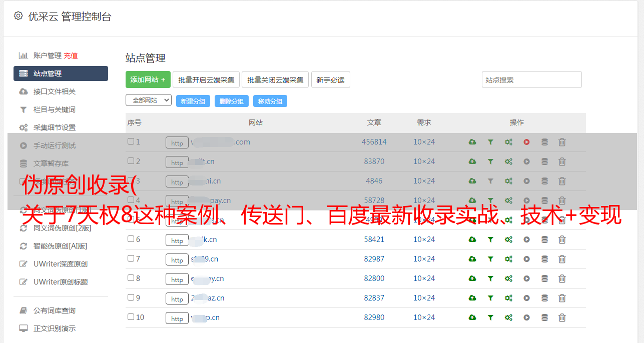Click the red 充值 link
This screenshot has width=644, height=343.
pyautogui.click(x=71, y=55)
